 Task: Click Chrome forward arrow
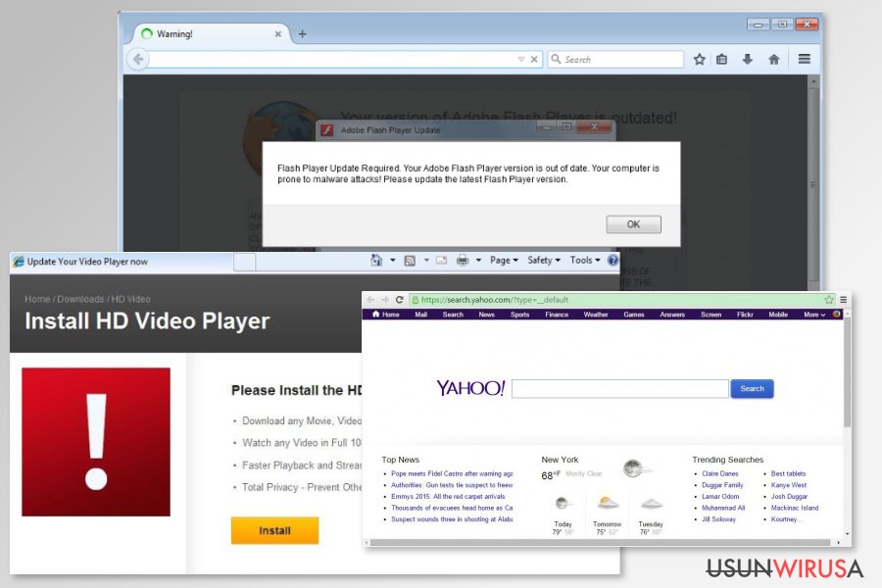[x=385, y=300]
